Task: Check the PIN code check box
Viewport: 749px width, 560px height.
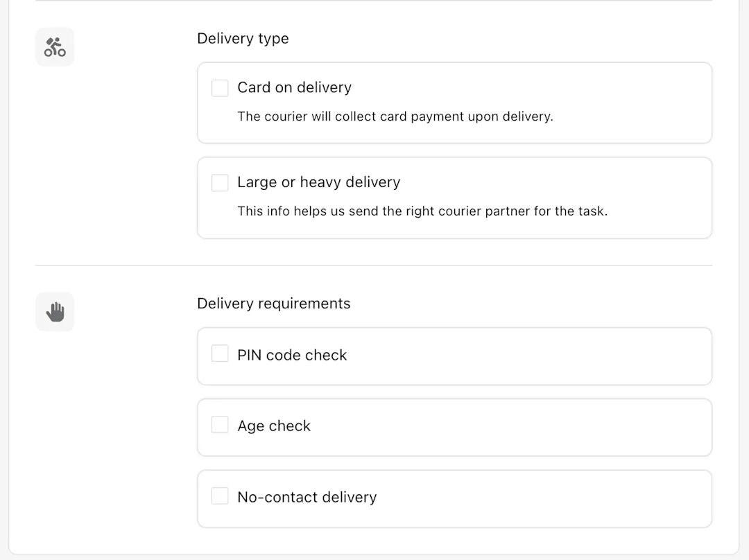Action: click(220, 353)
